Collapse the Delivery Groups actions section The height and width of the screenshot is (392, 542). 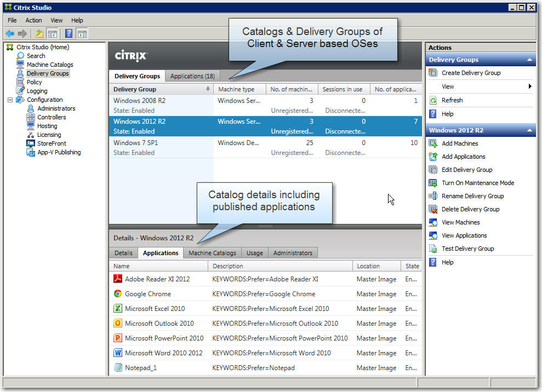point(529,60)
